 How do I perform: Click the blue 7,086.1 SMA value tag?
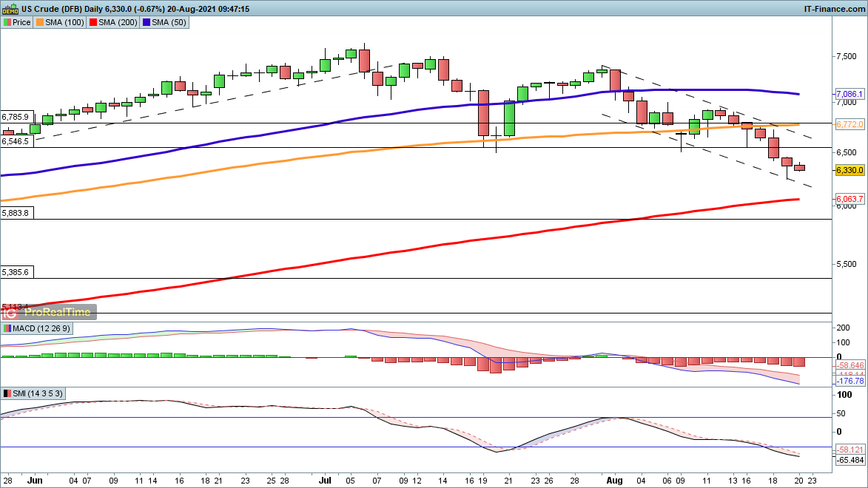coord(850,95)
